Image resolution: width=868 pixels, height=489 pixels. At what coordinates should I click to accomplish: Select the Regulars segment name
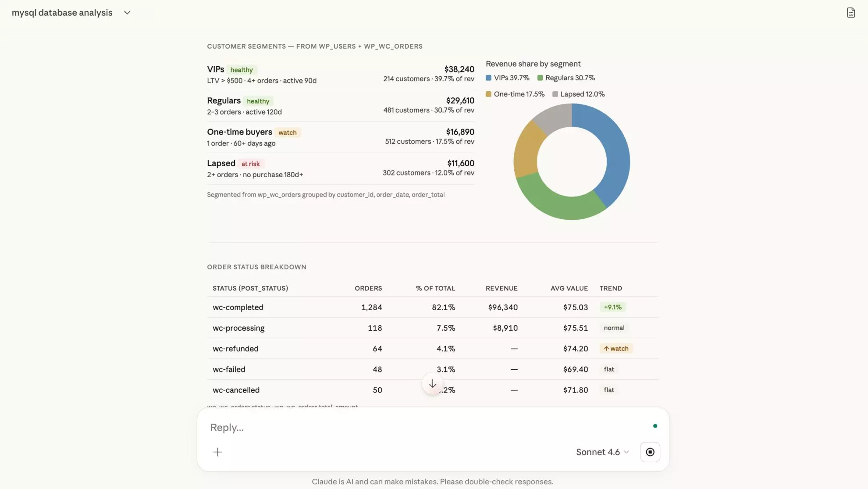tap(224, 101)
